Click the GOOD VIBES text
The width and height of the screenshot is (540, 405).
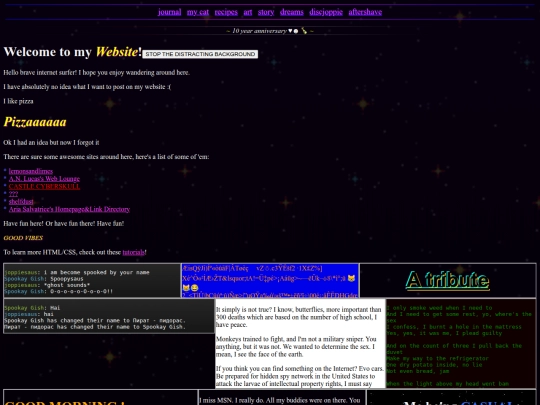[x=23, y=238]
